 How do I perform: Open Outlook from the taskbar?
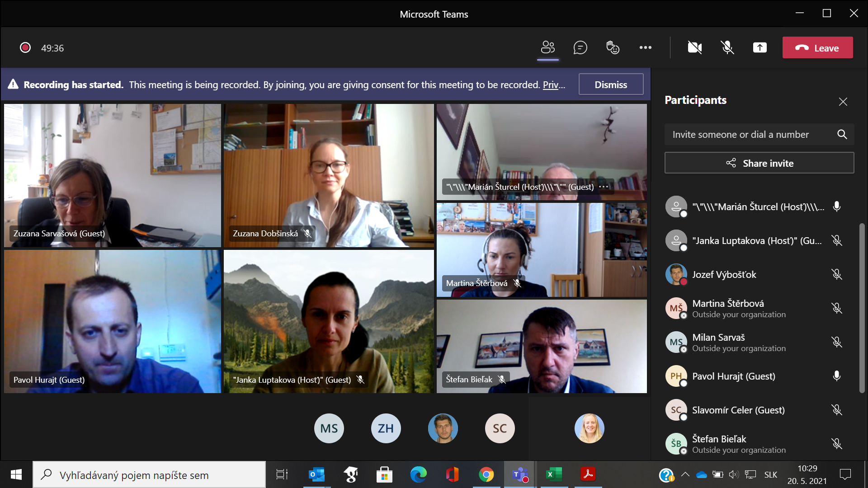coord(316,474)
